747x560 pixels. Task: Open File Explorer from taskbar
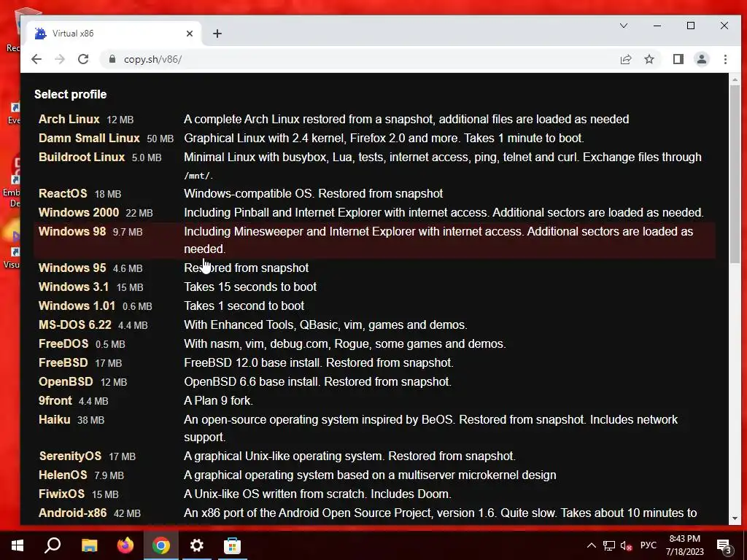89,545
